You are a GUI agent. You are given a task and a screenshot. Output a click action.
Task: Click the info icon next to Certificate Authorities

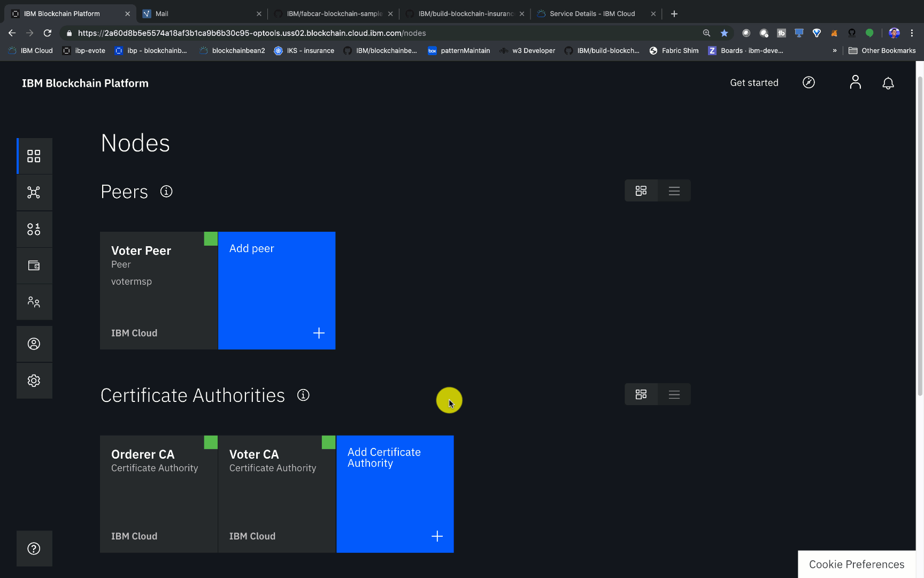click(303, 395)
